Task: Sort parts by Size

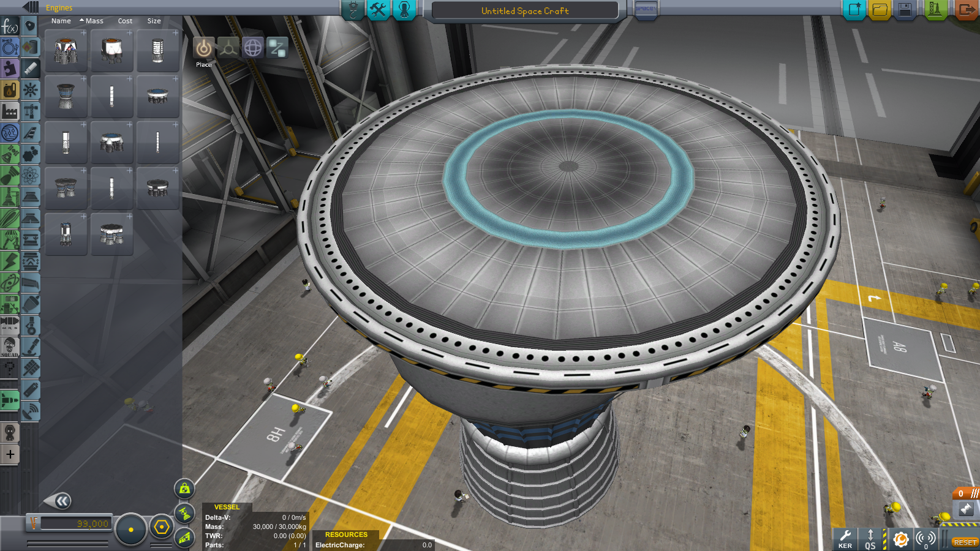Action: [x=154, y=21]
